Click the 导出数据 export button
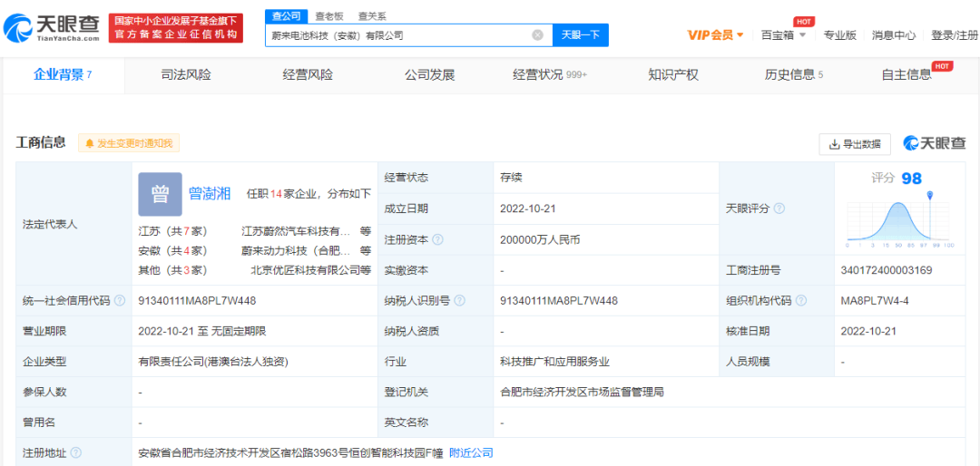Image resolution: width=980 pixels, height=466 pixels. tap(855, 144)
